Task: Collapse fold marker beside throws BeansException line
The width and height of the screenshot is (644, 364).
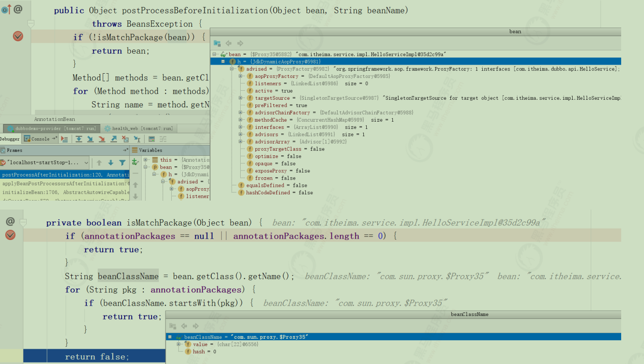Action: (x=31, y=23)
